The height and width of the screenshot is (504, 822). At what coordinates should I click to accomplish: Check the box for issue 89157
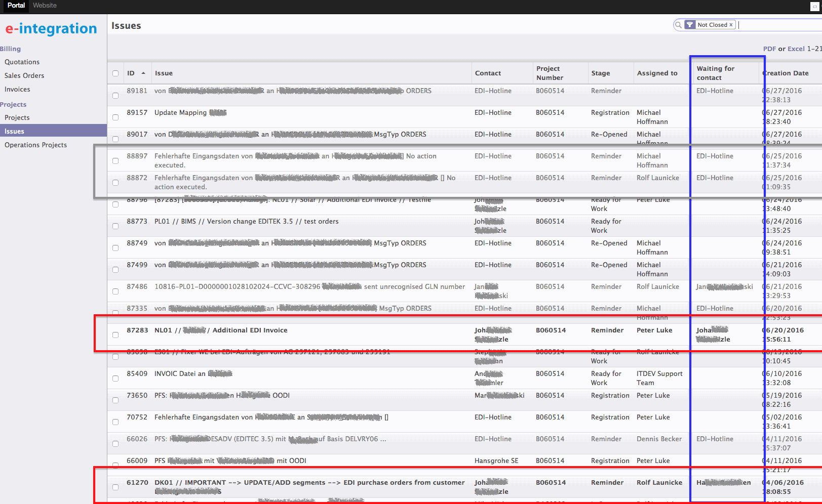(x=115, y=117)
